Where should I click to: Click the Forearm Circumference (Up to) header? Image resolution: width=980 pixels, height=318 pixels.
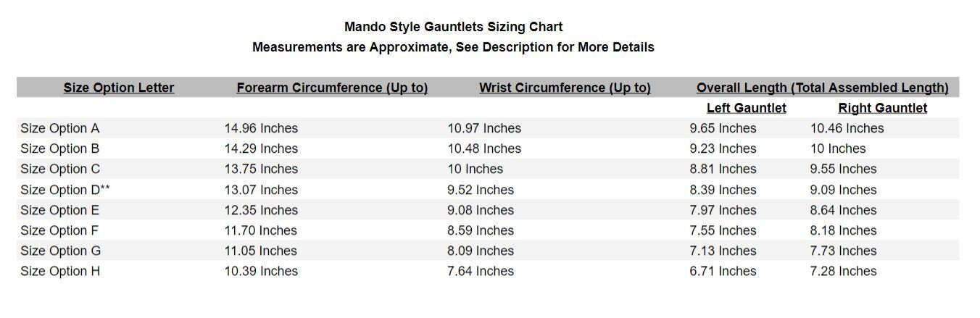click(332, 88)
